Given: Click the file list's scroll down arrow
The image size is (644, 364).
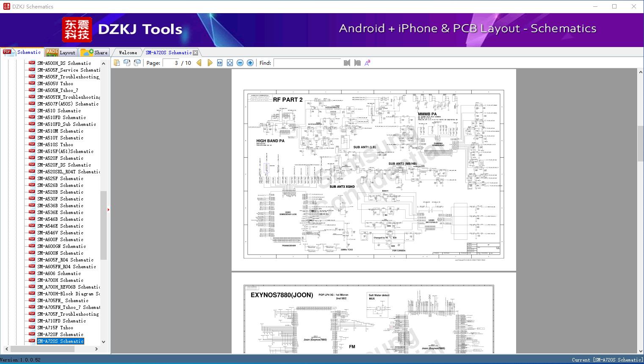Looking at the screenshot, I should [x=104, y=342].
